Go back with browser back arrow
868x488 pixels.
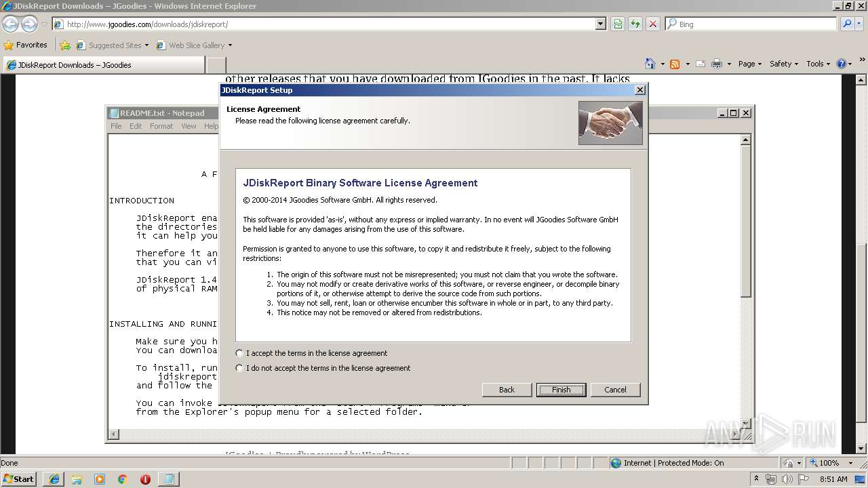pyautogui.click(x=10, y=24)
